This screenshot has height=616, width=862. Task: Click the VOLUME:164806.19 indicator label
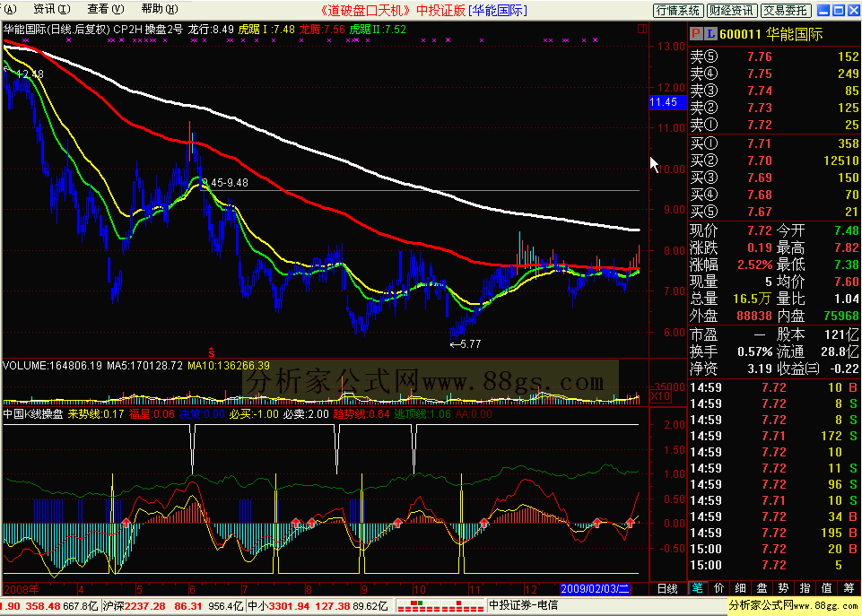coord(52,366)
